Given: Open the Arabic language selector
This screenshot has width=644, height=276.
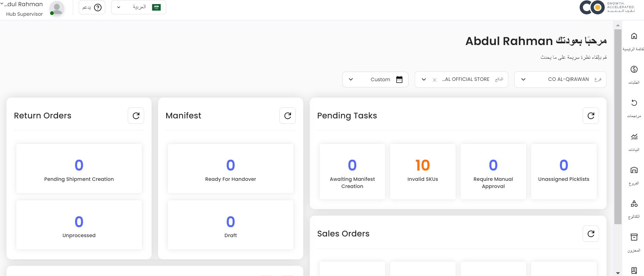Looking at the screenshot, I should (x=139, y=7).
